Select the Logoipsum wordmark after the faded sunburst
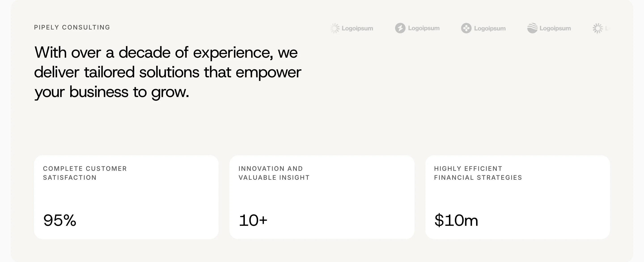Screen dimensions: 644x262 [x=357, y=28]
